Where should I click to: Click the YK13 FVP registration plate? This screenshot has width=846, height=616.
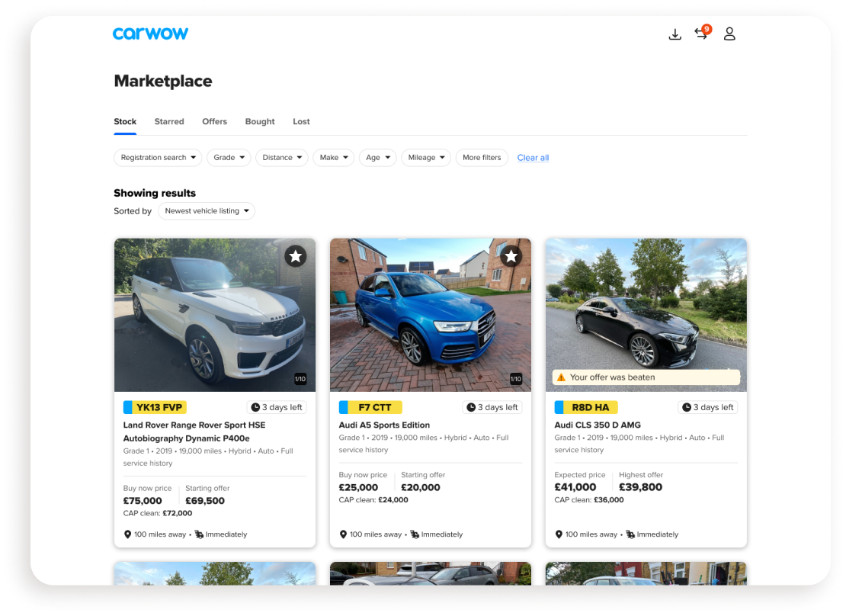(155, 408)
